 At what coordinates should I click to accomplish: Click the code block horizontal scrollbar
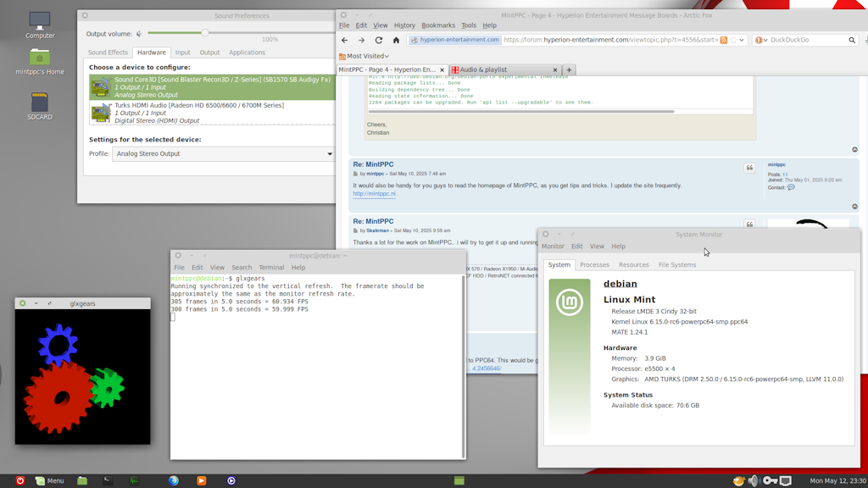click(521, 112)
